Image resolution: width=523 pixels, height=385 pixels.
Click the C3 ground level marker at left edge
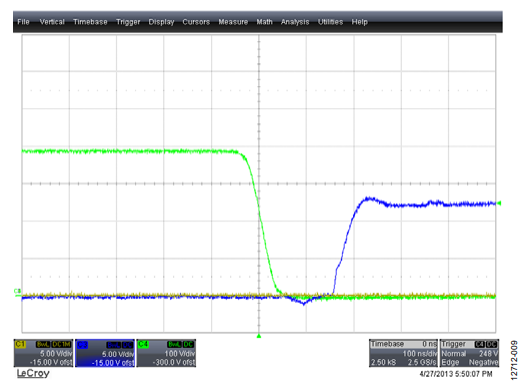tap(17, 291)
